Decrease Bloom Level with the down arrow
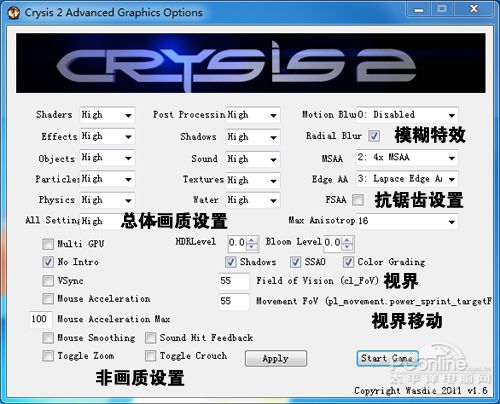 [x=348, y=247]
